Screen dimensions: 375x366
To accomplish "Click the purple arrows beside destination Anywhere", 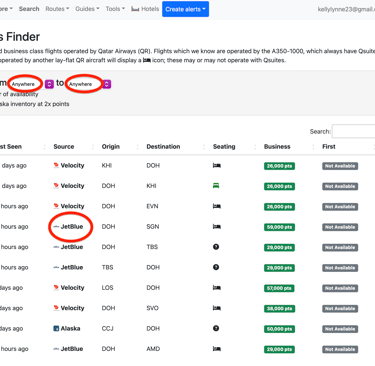I will [107, 84].
